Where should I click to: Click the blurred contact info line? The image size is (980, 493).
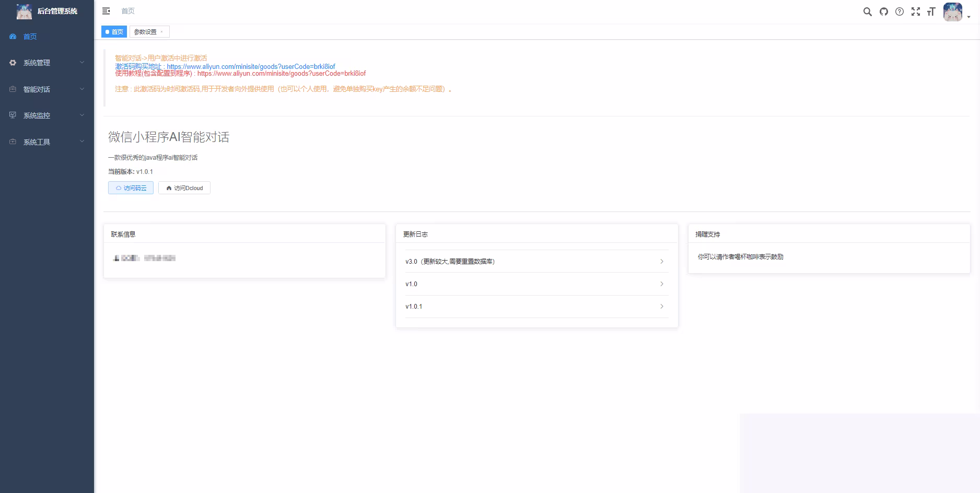pyautogui.click(x=144, y=258)
